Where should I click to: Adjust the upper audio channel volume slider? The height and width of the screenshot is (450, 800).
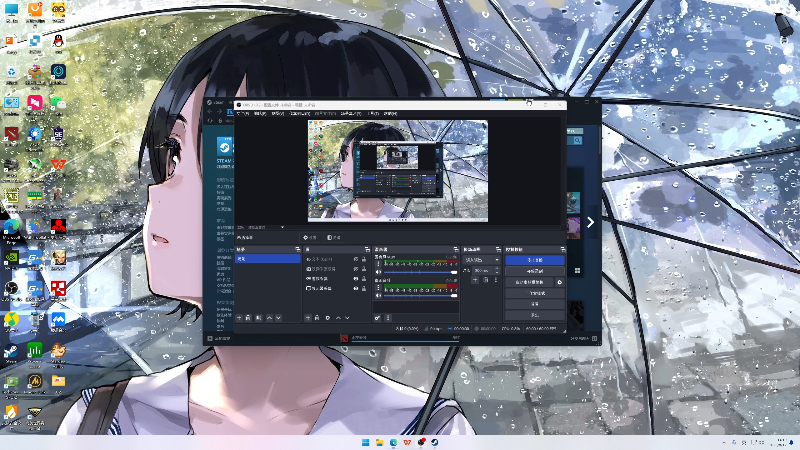click(420, 272)
